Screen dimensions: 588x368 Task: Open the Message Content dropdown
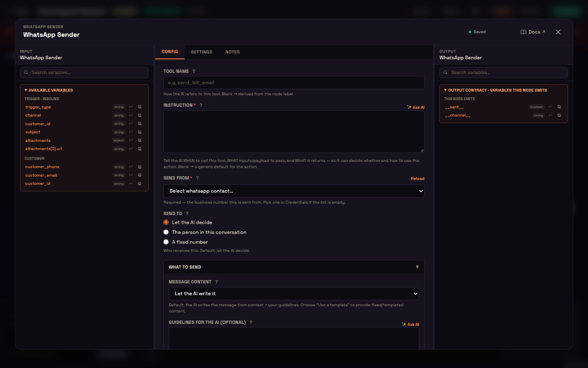point(294,294)
